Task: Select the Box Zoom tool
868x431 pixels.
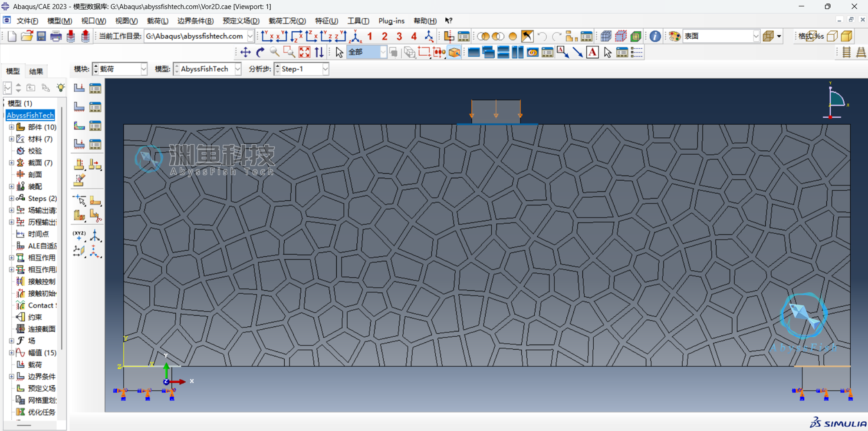Action: click(x=289, y=53)
